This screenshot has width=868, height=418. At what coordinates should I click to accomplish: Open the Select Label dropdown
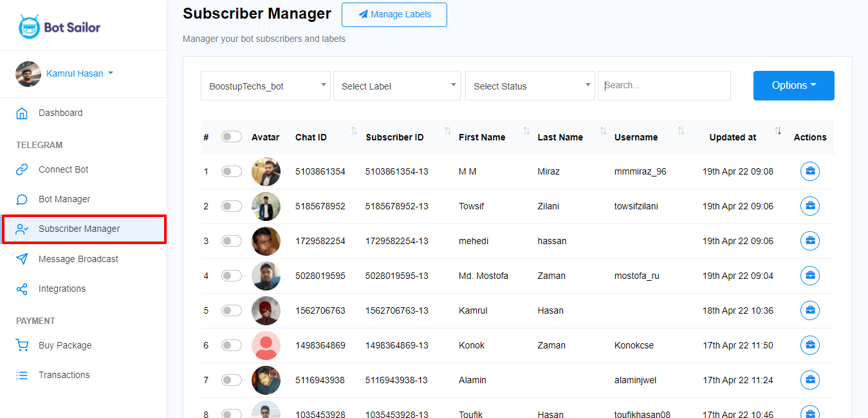396,86
